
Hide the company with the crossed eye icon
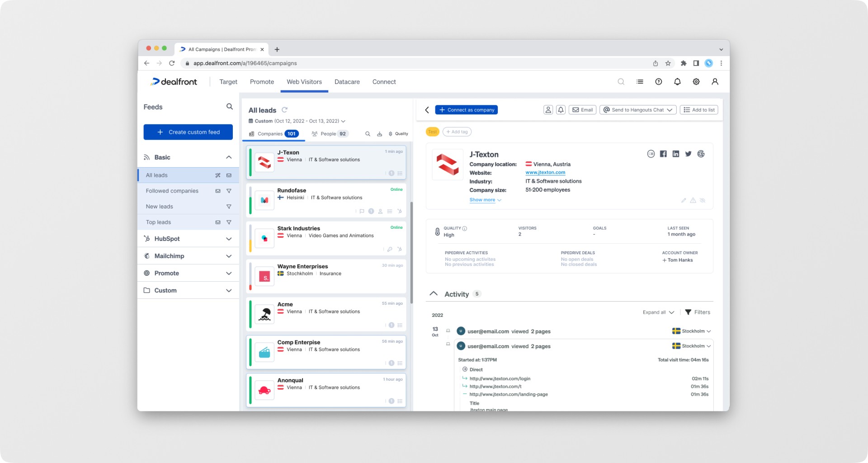click(703, 200)
